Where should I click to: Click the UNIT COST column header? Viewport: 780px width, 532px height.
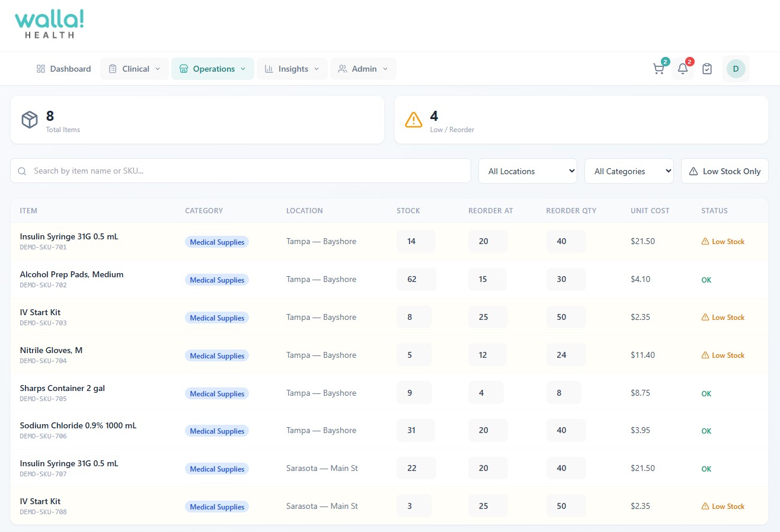[650, 211]
